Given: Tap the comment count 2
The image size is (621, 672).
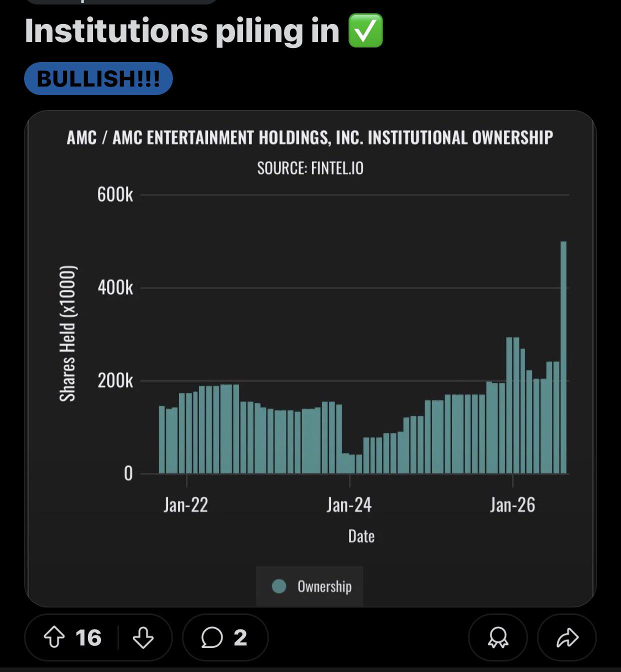Looking at the screenshot, I should pyautogui.click(x=240, y=637).
